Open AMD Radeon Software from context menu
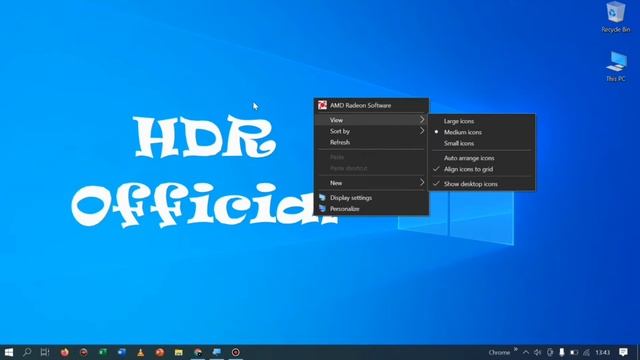Image resolution: width=640 pixels, height=360 pixels. tap(371, 105)
